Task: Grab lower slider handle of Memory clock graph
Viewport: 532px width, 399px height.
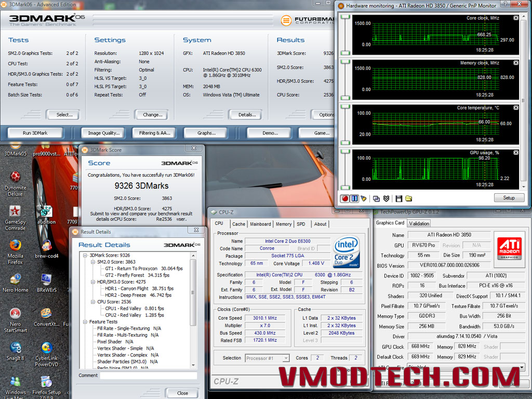Action: pos(345,98)
